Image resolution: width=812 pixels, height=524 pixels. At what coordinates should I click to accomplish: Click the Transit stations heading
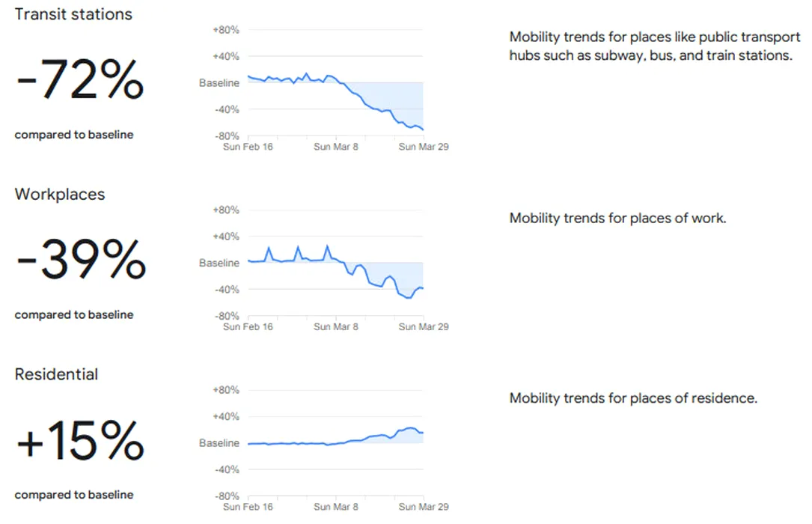(x=73, y=14)
